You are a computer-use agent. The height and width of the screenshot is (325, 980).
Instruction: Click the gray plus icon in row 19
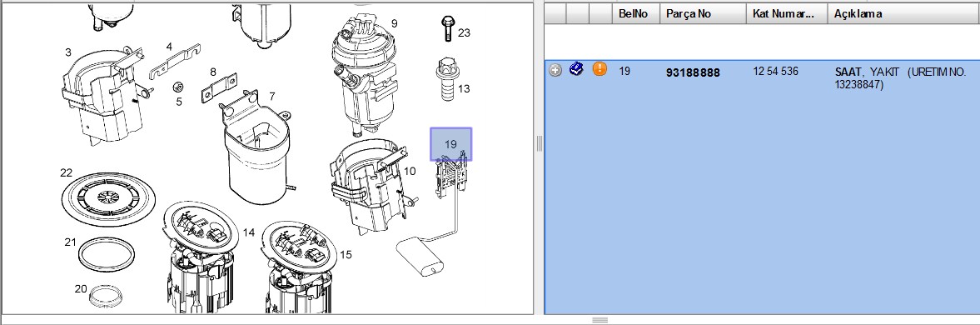[555, 70]
